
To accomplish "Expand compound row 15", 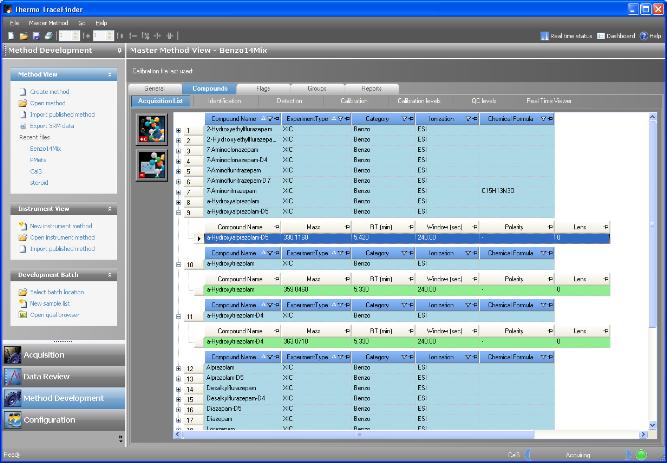I will pyautogui.click(x=179, y=400).
